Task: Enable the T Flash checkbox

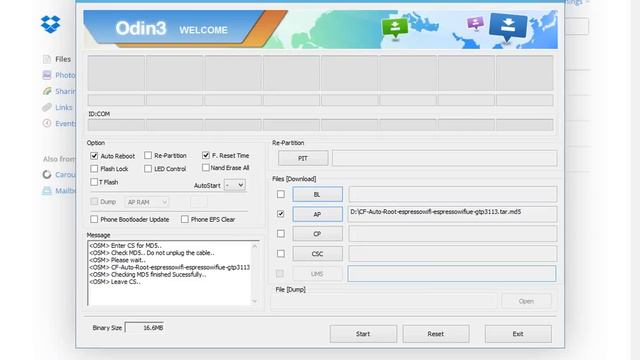Action: (94, 182)
